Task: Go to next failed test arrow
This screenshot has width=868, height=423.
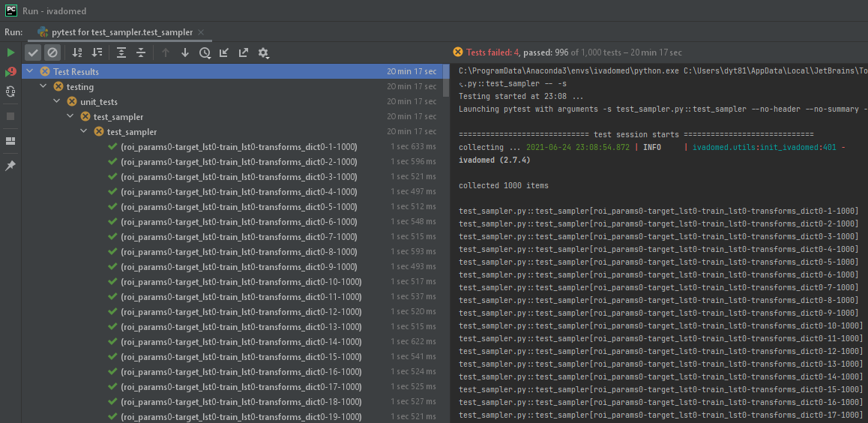Action: click(185, 53)
